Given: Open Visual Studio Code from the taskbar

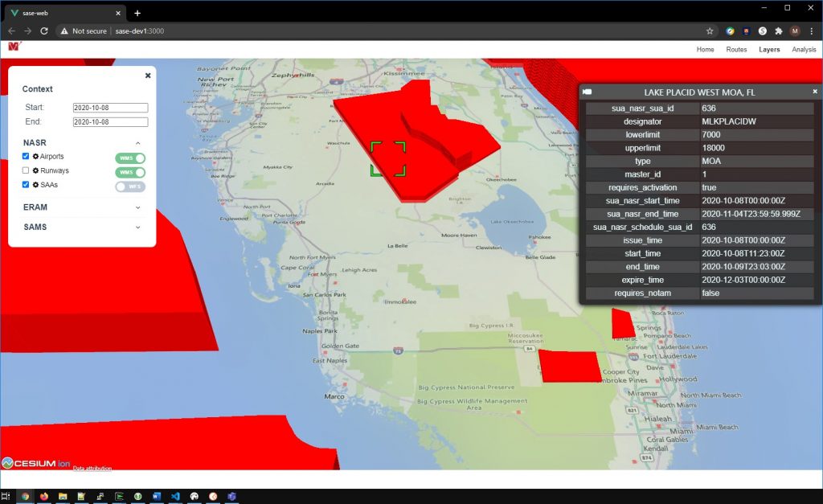Looking at the screenshot, I should 175,496.
